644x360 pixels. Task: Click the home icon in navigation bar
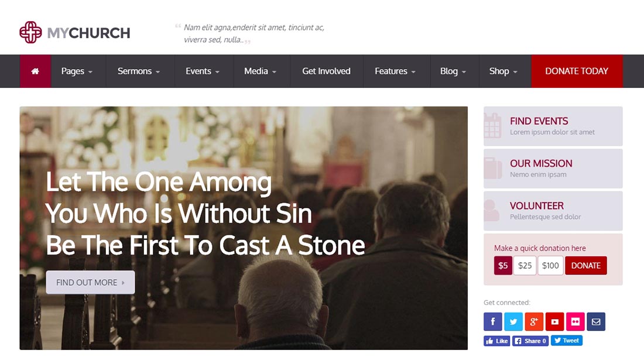pos(35,71)
